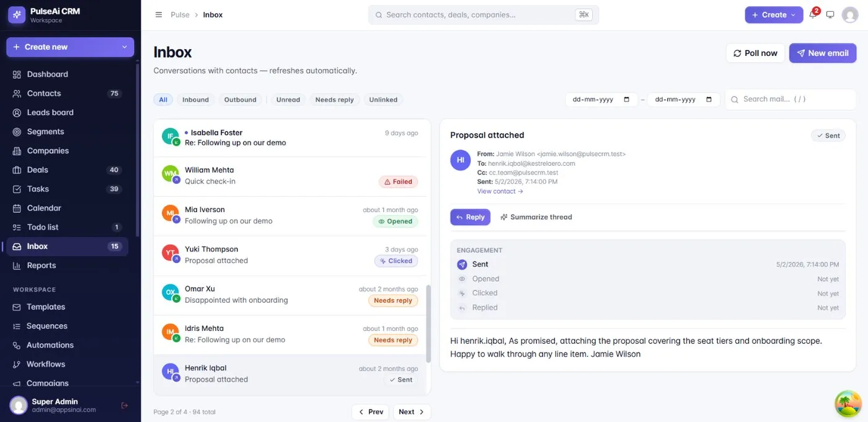
Task: Toggle the sidebar hamburger menu icon
Action: (x=159, y=15)
